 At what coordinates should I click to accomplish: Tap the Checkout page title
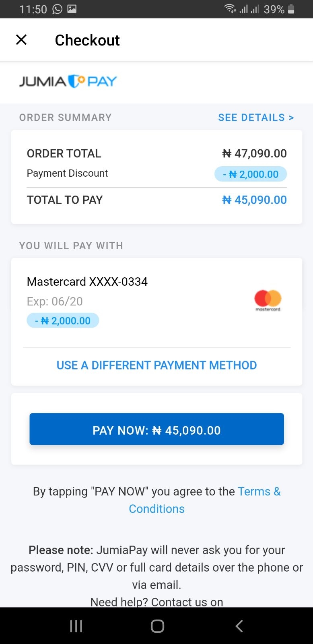pos(87,40)
